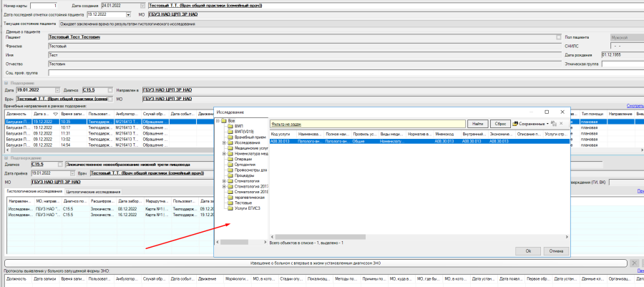Collapse the Подозрение section
The image size is (644, 287).
point(6,83)
